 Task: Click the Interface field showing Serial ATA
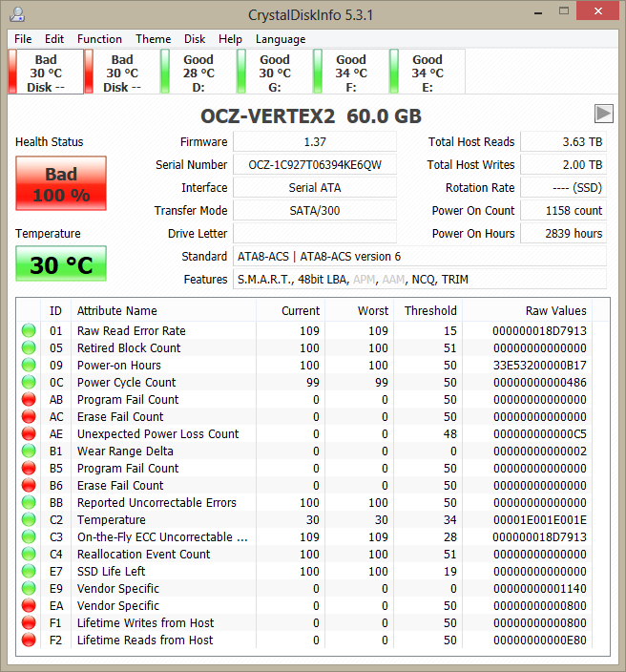click(315, 188)
